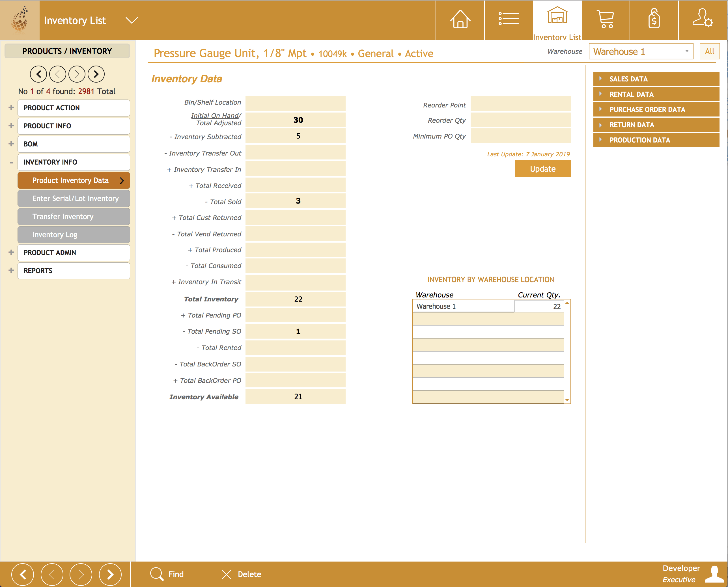Click the Update button
This screenshot has width=728, height=587.
(x=543, y=169)
